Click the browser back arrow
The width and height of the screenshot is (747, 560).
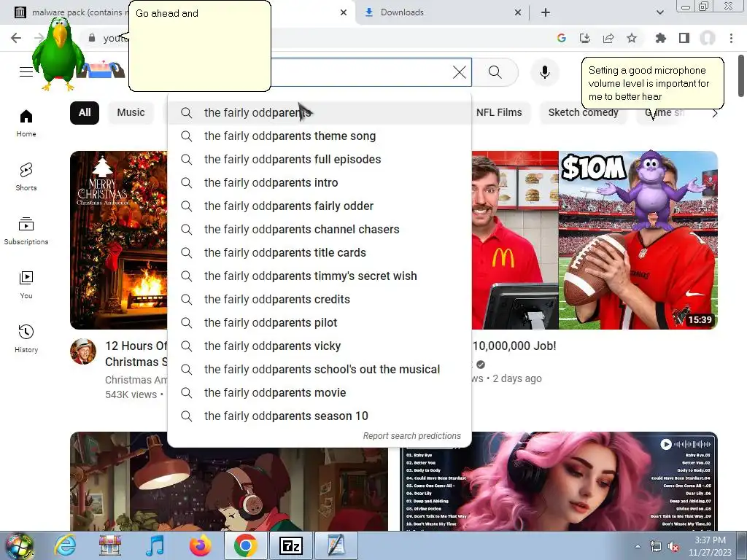point(16,38)
